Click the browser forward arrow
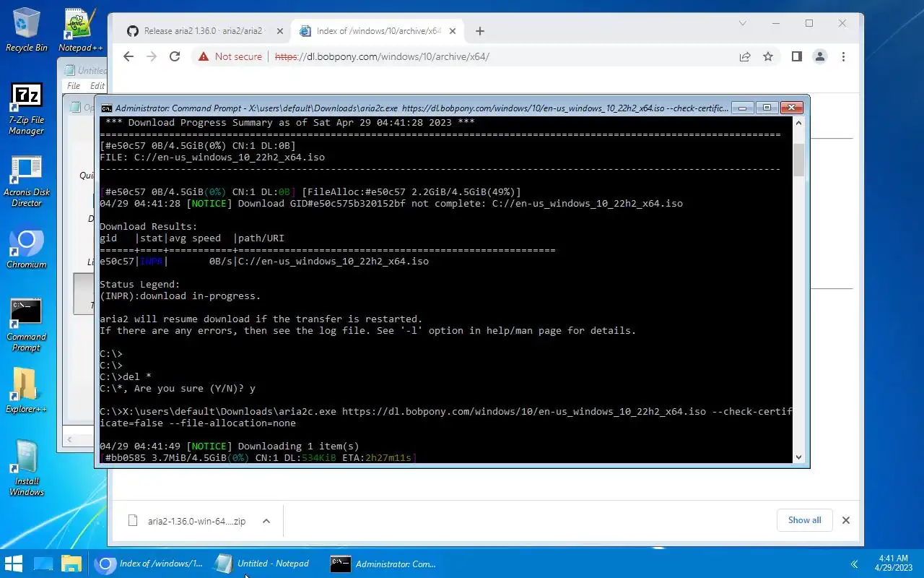 (x=152, y=56)
